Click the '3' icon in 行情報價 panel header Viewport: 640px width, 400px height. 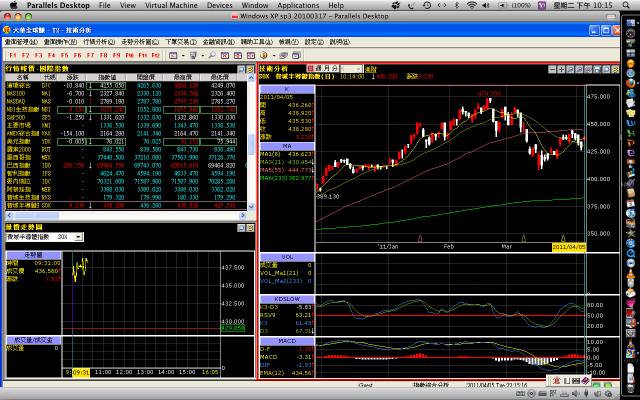[250, 69]
